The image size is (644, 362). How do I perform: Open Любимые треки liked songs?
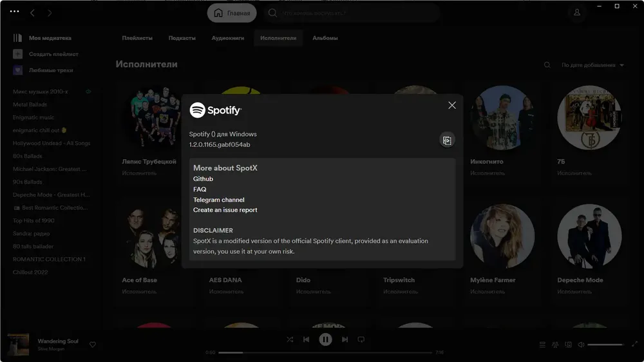[43, 70]
